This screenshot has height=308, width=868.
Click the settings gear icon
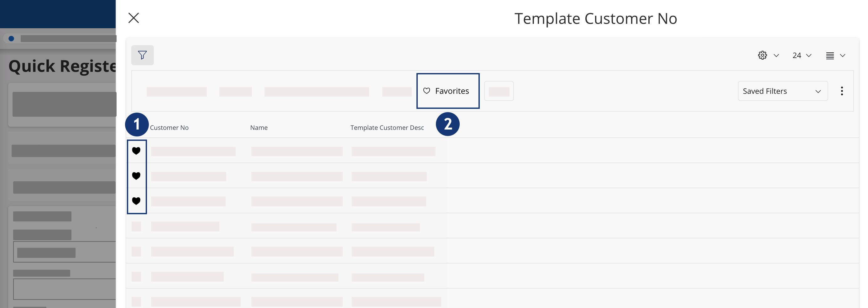click(x=762, y=55)
